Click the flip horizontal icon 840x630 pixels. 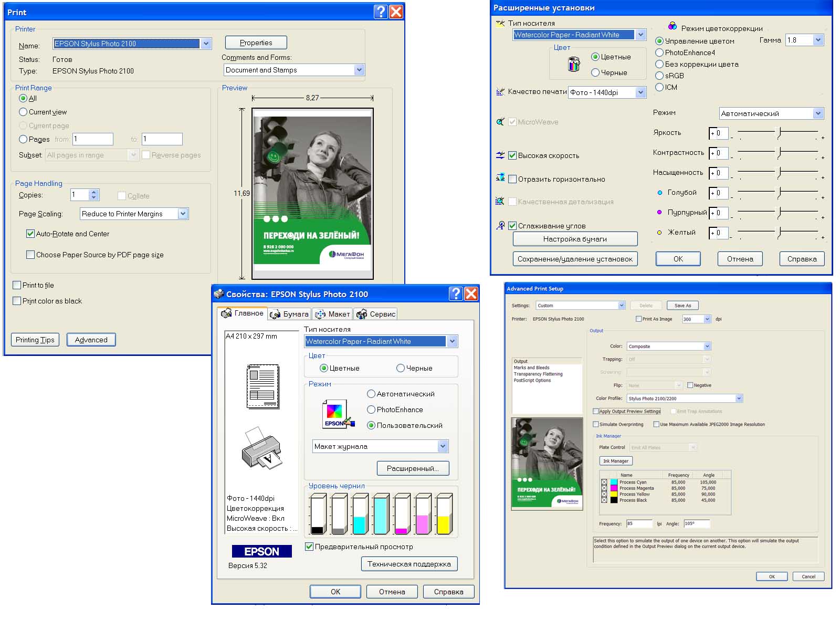click(x=500, y=178)
